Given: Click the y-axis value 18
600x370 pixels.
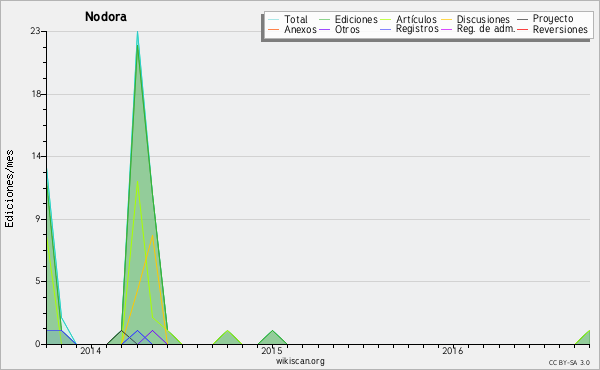Looking at the screenshot, I should pyautogui.click(x=36, y=94).
